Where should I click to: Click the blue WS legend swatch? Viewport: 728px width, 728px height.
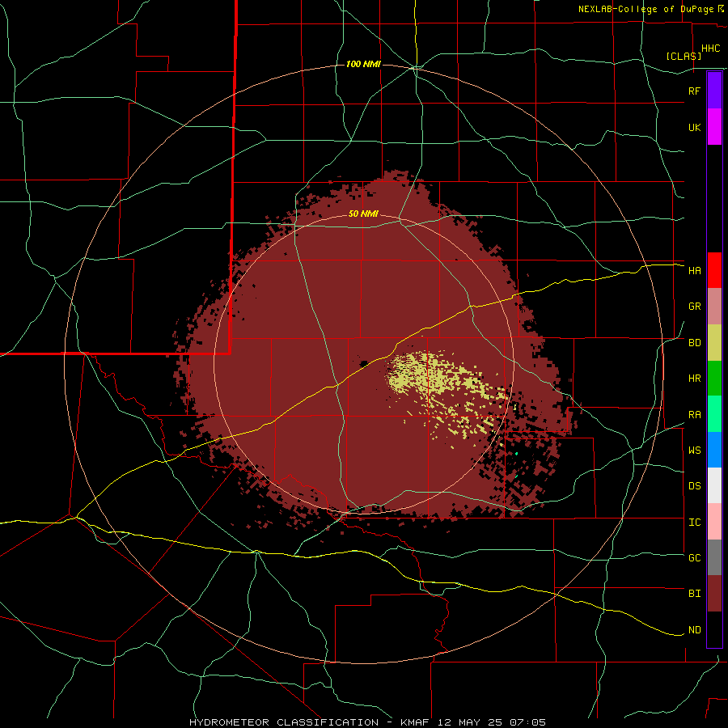[x=714, y=450]
